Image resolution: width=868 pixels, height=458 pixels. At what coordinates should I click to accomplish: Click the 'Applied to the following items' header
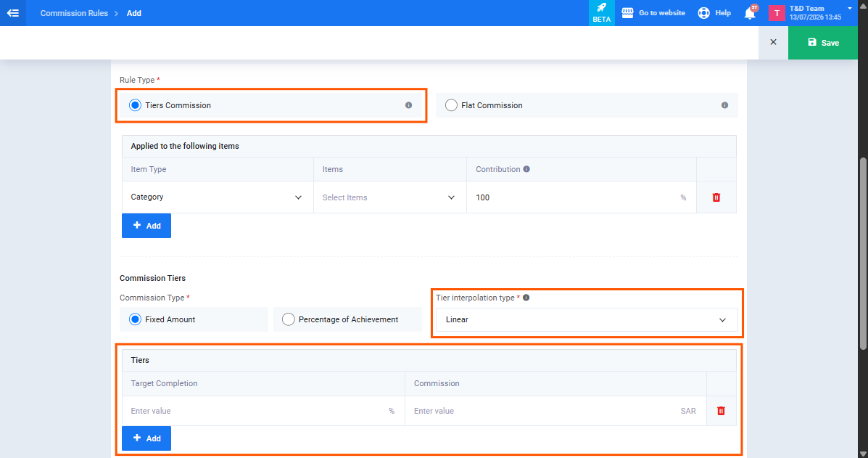[185, 146]
